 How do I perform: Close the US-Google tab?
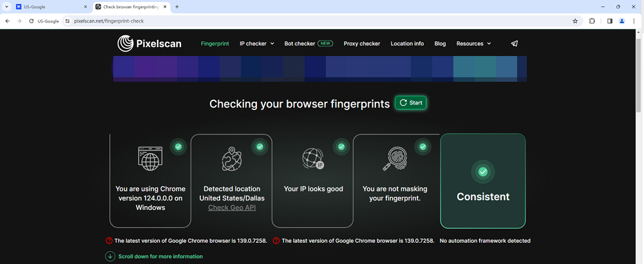[x=86, y=7]
